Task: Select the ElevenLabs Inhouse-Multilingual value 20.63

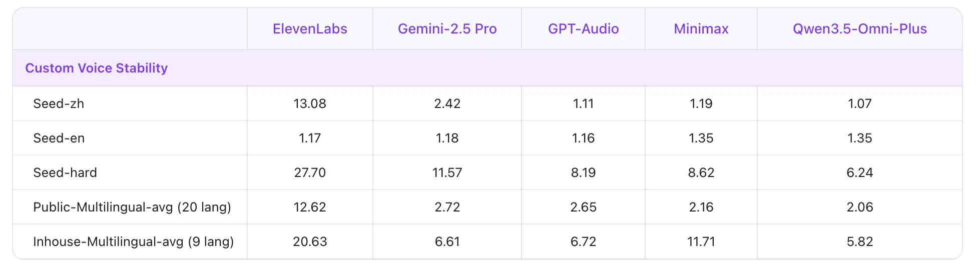Action: [x=310, y=241]
